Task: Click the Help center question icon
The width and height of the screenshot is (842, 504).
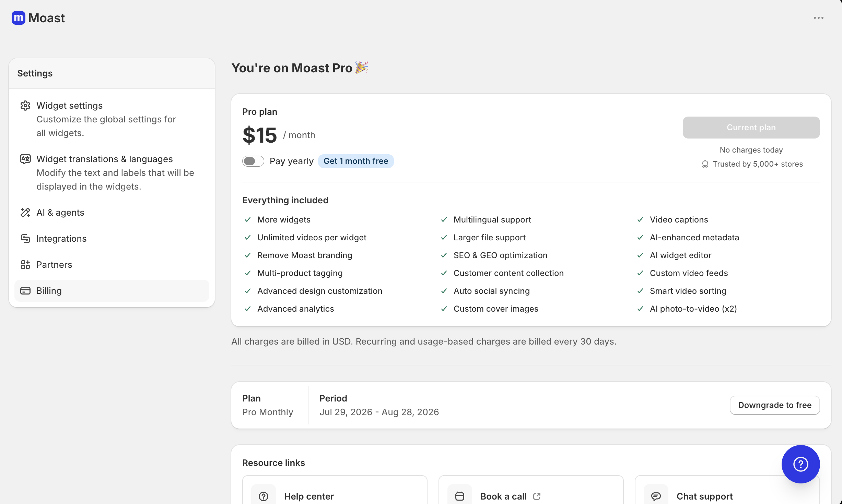Action: pyautogui.click(x=264, y=496)
